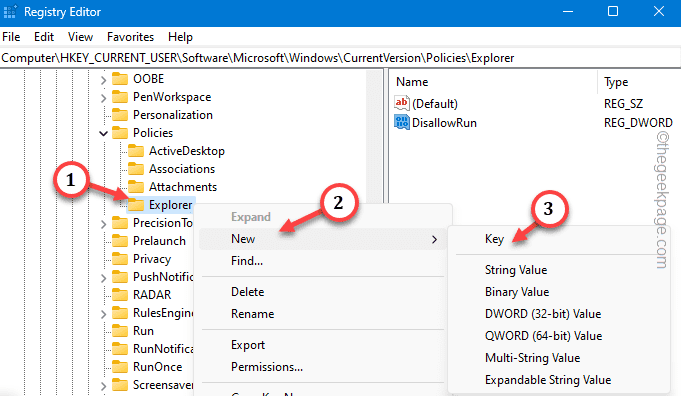
Task: Click the ActiveDesktop folder icon
Action: (x=136, y=151)
